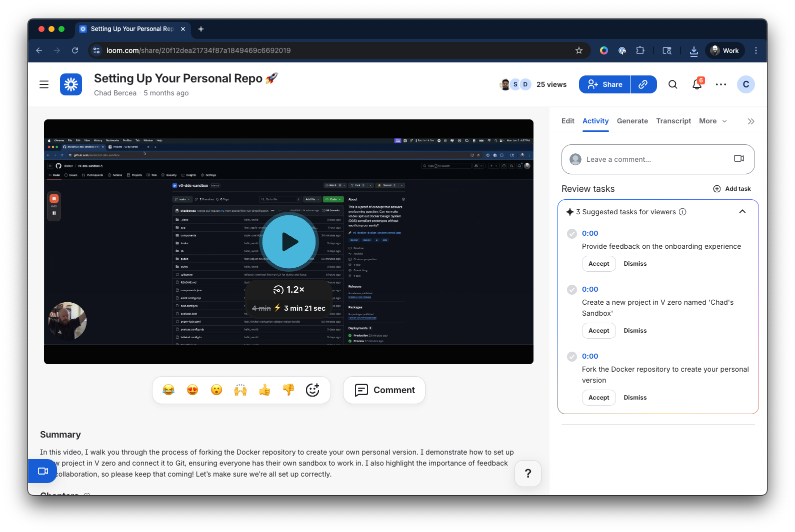Open the Chrome downloads icon
The image size is (795, 532).
(694, 51)
